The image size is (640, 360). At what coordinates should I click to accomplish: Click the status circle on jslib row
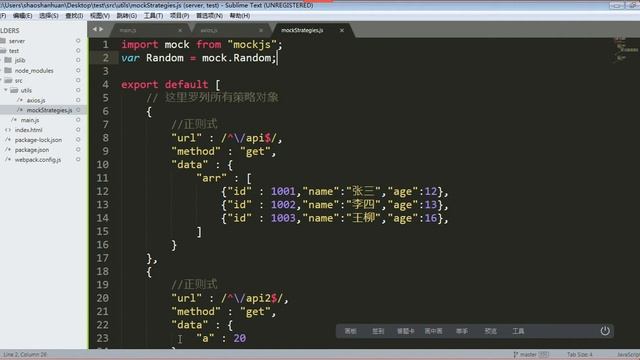(78, 60)
